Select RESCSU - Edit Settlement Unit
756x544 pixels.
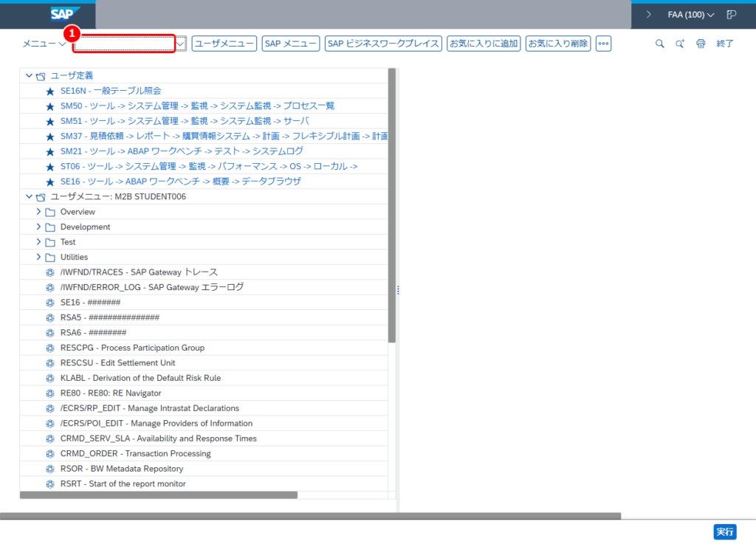(117, 363)
